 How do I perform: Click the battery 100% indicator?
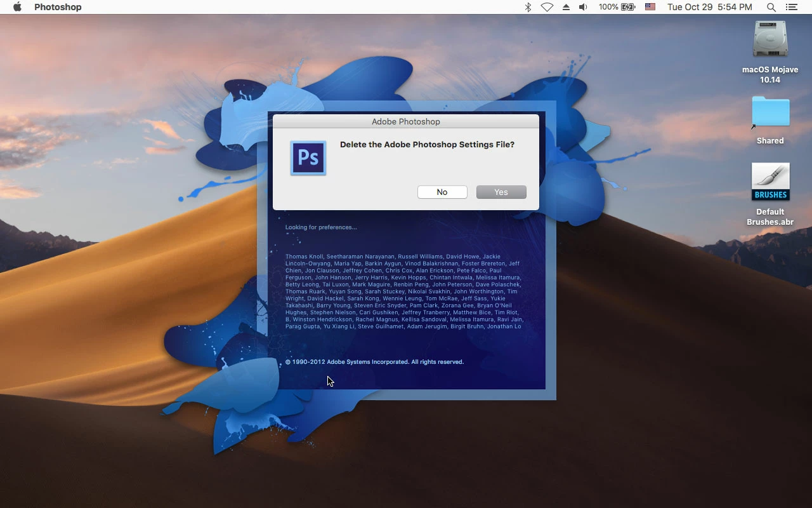coord(617,7)
